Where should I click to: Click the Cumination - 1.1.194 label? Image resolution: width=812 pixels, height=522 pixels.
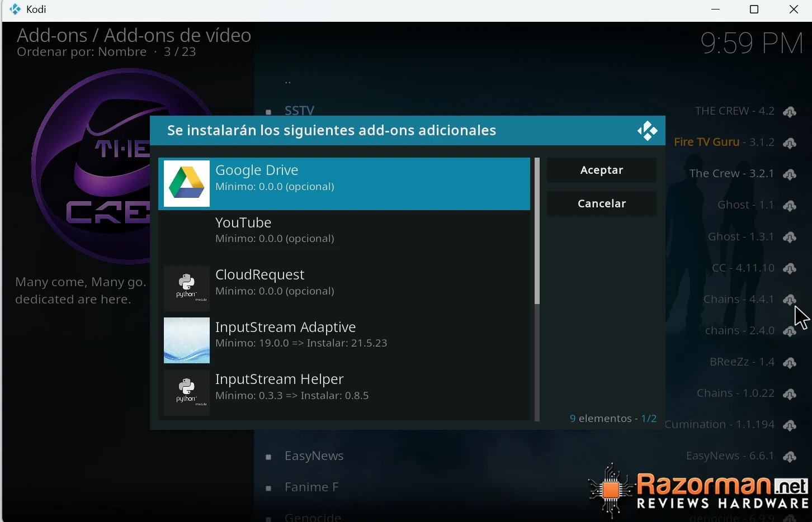[720, 425]
